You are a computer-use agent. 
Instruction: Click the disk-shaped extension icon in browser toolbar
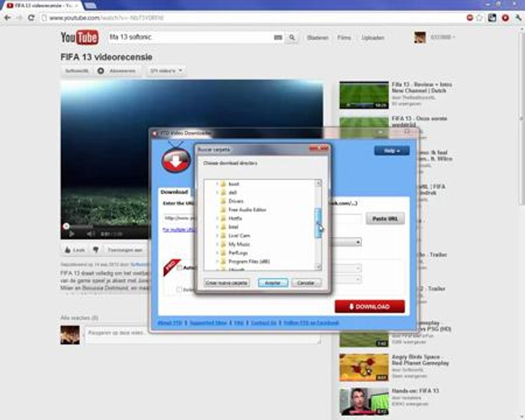pyautogui.click(x=492, y=17)
